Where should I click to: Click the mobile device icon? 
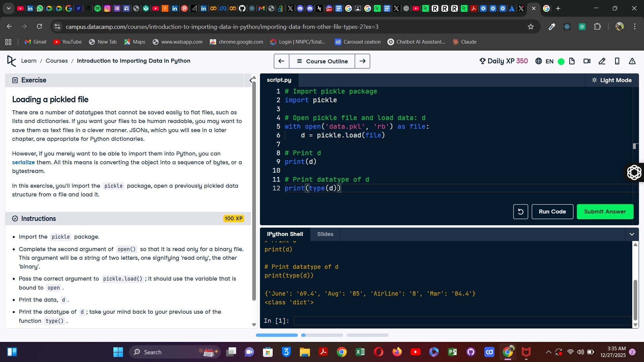[617, 61]
